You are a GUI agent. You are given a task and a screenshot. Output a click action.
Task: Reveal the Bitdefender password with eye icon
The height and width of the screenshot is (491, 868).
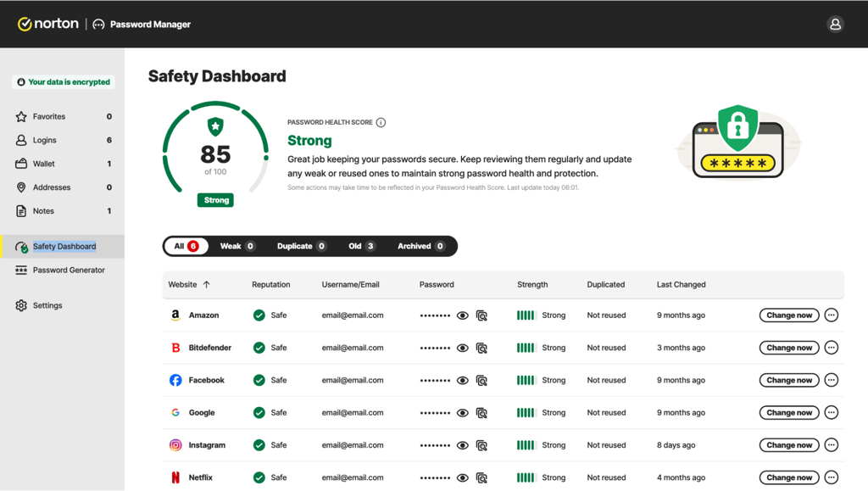[462, 349]
